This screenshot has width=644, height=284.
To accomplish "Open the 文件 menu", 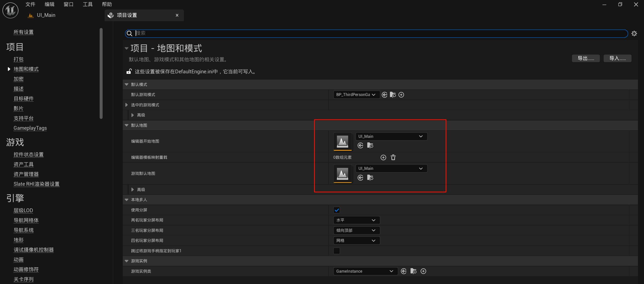I will click(x=30, y=4).
